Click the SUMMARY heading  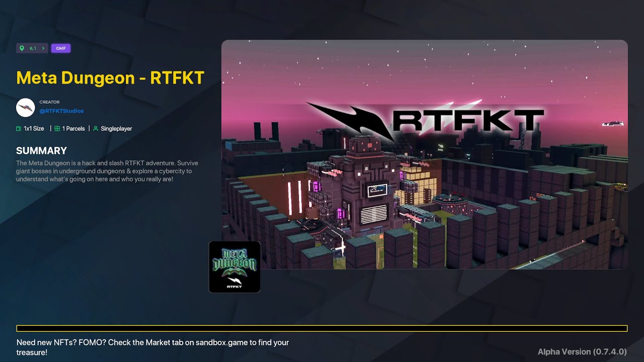click(41, 151)
